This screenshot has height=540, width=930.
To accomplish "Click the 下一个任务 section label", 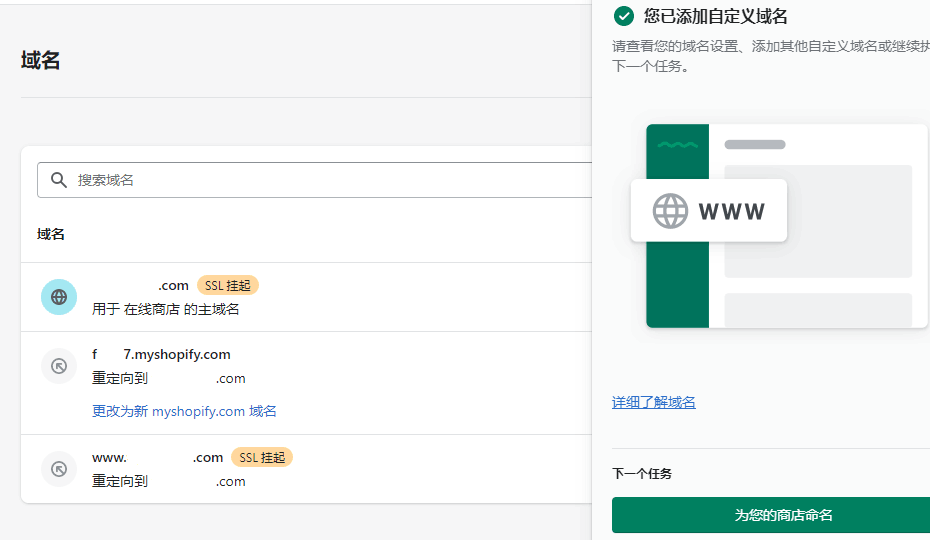I will click(x=642, y=474).
